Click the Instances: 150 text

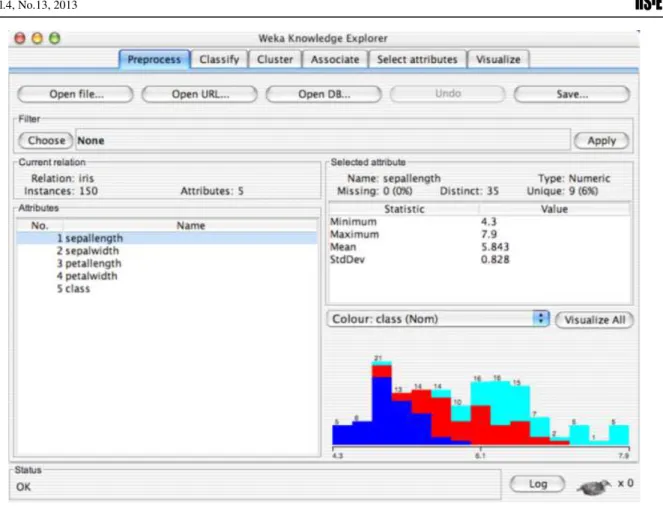point(61,191)
